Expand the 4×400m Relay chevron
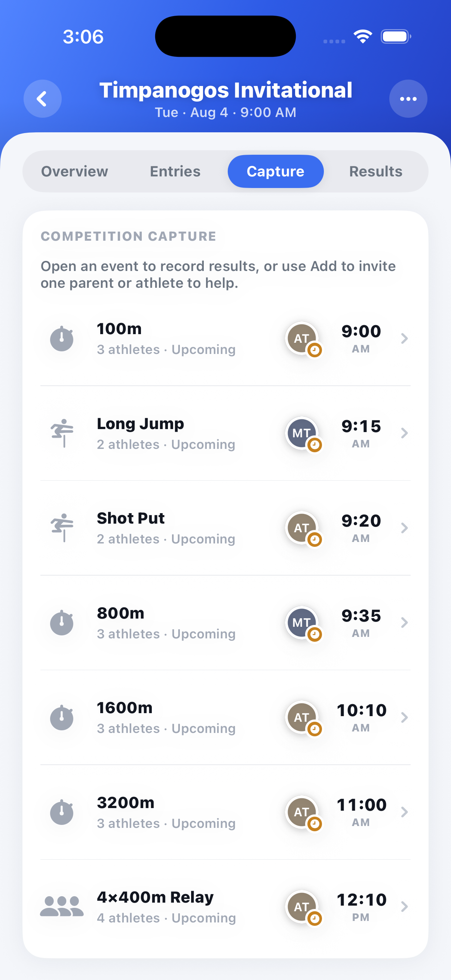Image resolution: width=451 pixels, height=980 pixels. 404,907
